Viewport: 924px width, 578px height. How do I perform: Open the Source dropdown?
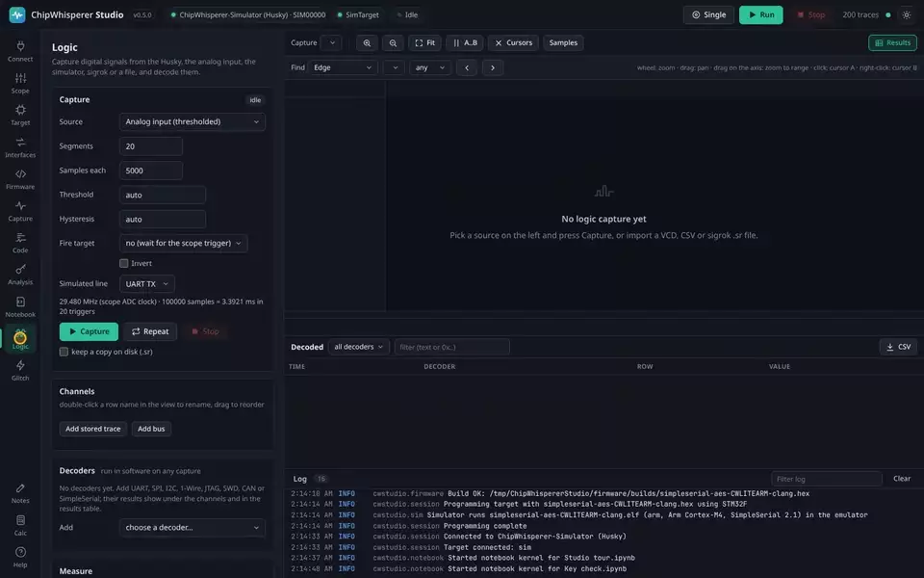[192, 121]
